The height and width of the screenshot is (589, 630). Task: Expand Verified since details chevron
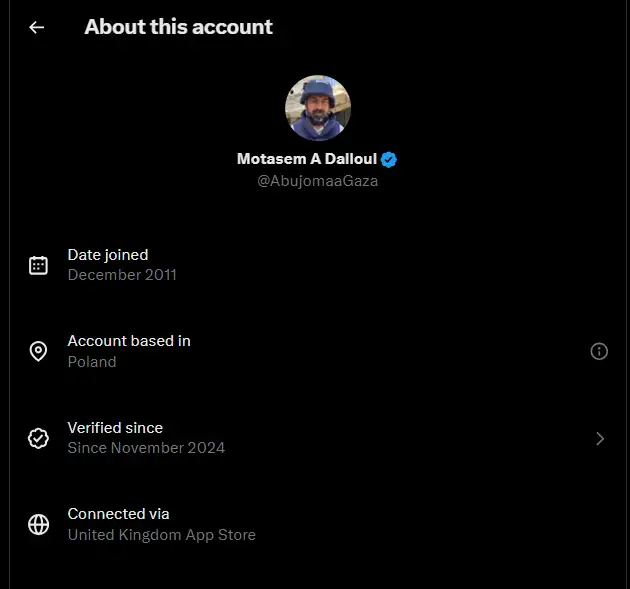600,438
